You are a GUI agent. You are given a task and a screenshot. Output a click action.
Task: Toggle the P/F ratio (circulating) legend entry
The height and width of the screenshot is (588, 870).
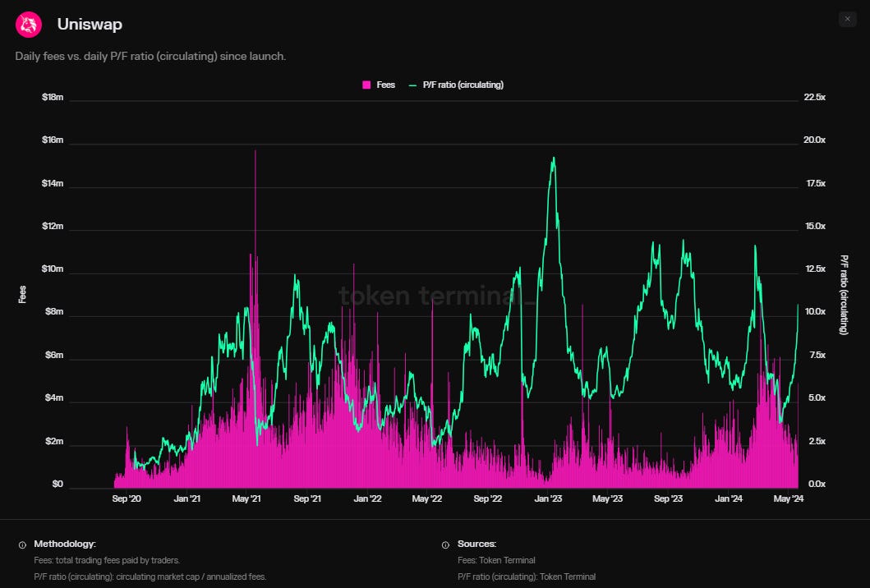pyautogui.click(x=456, y=85)
